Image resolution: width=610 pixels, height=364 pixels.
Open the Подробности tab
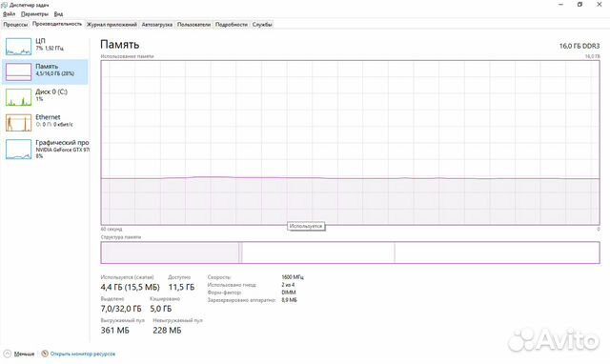232,25
